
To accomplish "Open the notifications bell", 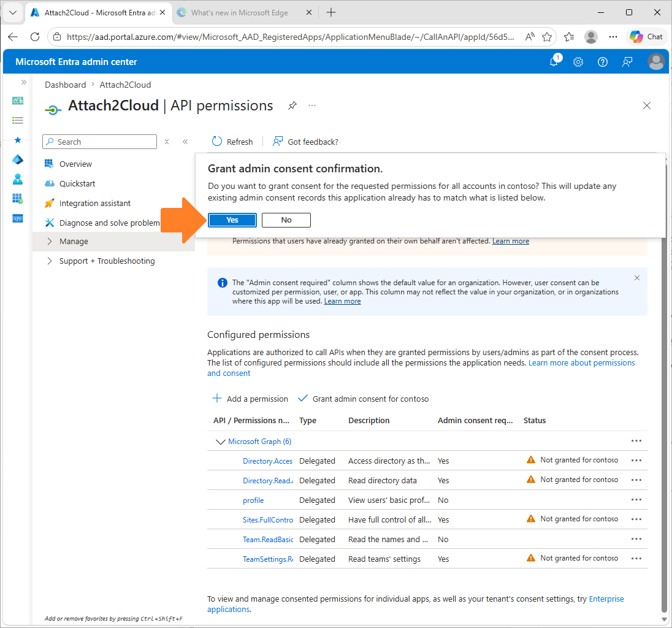I will tap(554, 61).
